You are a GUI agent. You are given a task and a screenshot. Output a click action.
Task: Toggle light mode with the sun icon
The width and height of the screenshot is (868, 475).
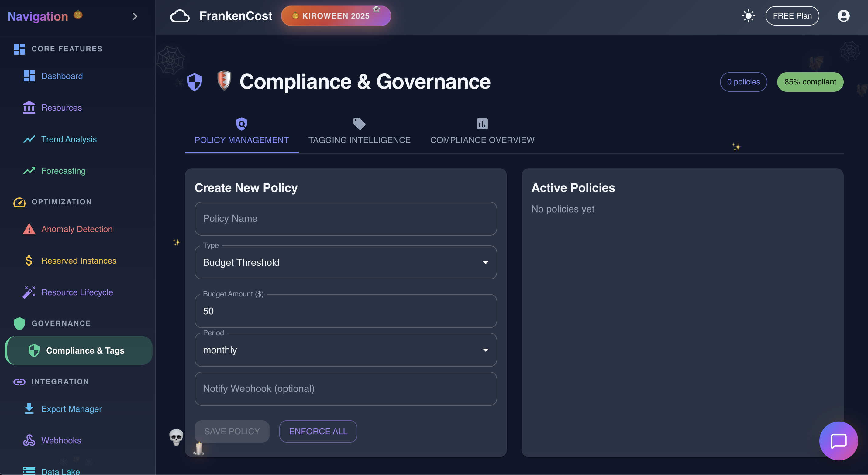748,16
